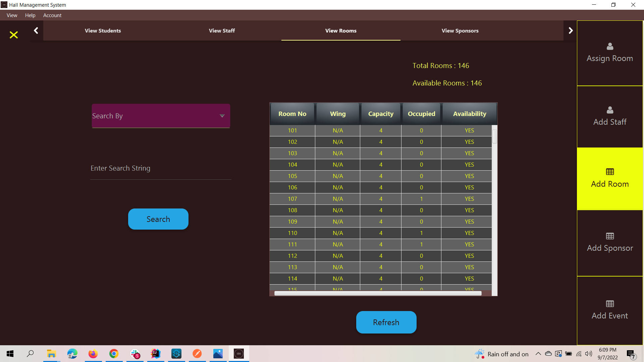The width and height of the screenshot is (644, 362).
Task: Open the Hall Management System taskbar icon
Action: pos(238,354)
